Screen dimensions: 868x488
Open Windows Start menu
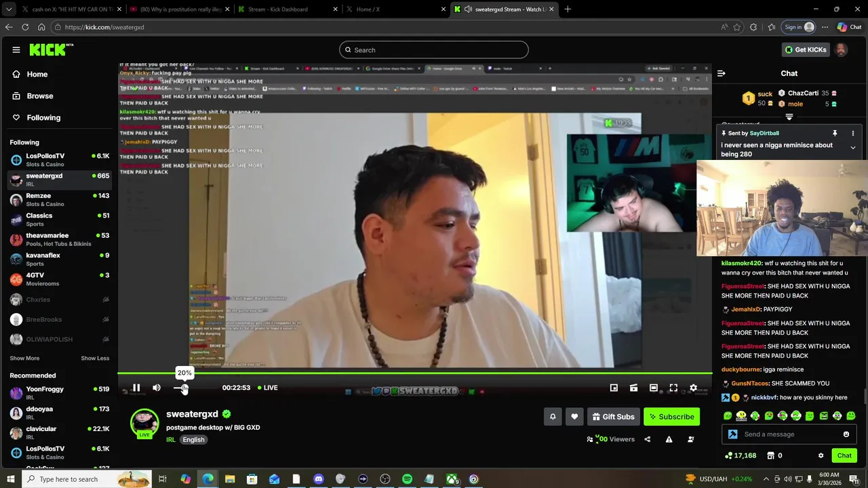(10, 479)
